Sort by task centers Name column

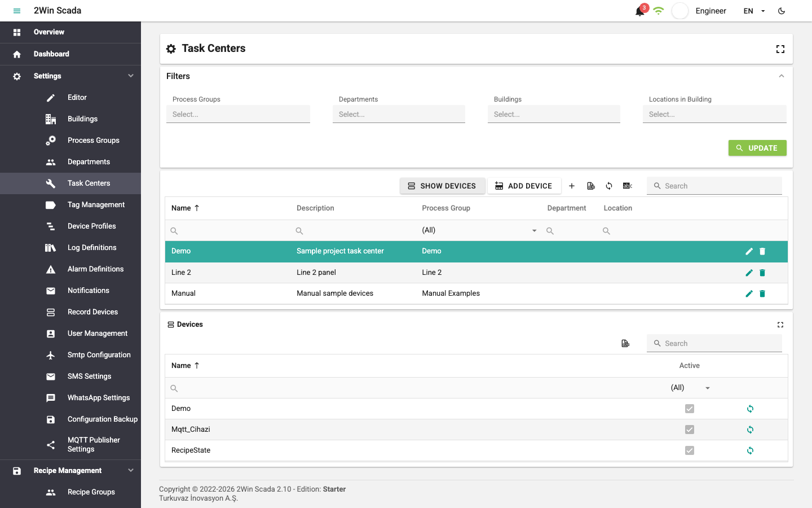[x=185, y=208]
